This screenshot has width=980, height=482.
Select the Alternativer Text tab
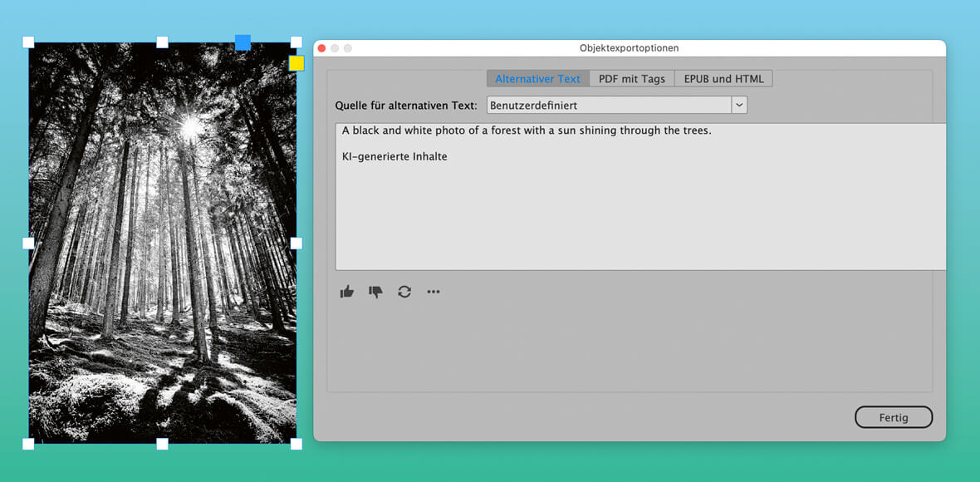(537, 77)
